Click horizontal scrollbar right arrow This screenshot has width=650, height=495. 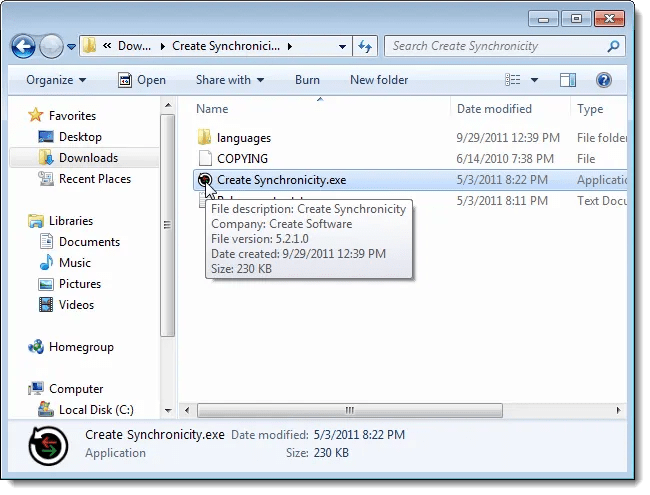(x=618, y=410)
